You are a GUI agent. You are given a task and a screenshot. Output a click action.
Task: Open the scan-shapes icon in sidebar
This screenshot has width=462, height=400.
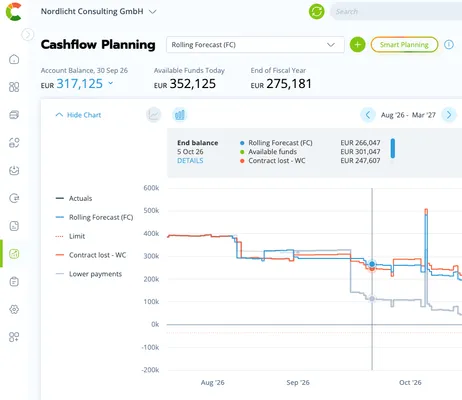(x=14, y=143)
